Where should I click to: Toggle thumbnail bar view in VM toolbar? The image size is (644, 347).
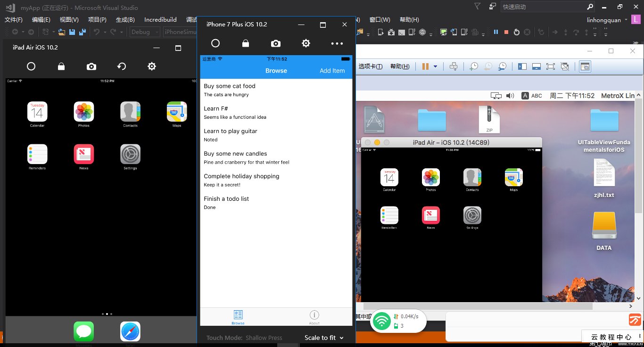tap(537, 66)
